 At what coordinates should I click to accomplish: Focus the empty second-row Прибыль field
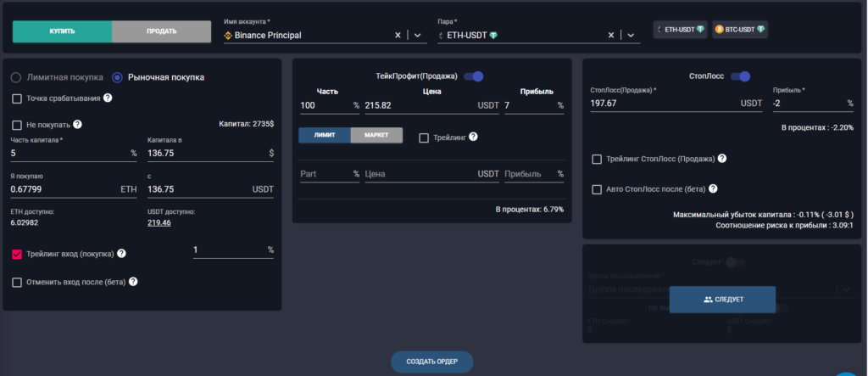[x=534, y=174]
